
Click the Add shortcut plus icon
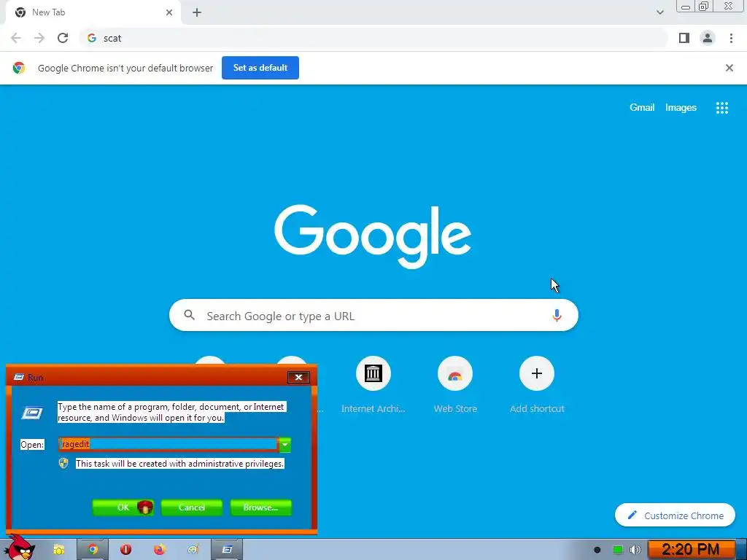[537, 373]
